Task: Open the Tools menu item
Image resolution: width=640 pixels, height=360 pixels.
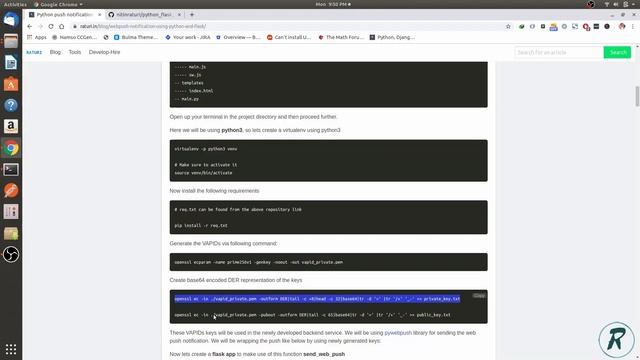Action: (75, 52)
